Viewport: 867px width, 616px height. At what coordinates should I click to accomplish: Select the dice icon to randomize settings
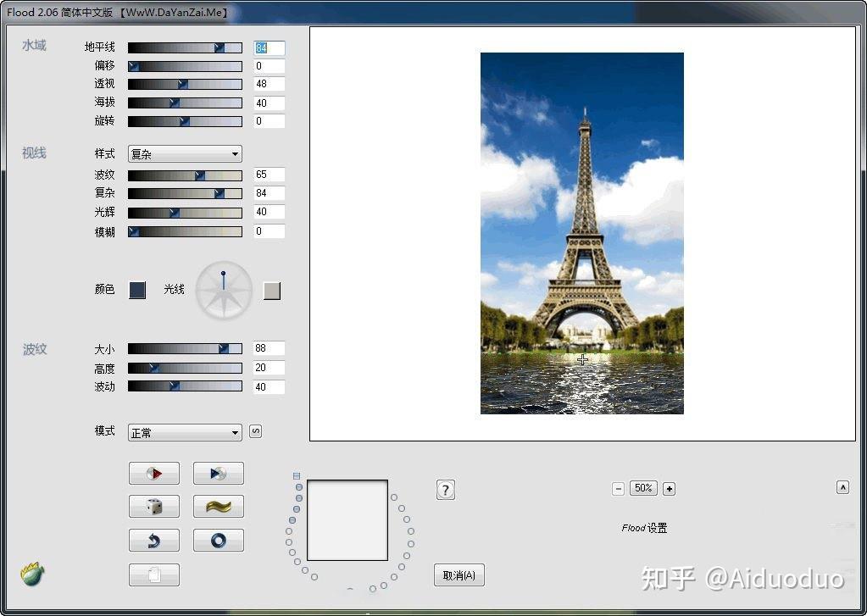coord(153,506)
